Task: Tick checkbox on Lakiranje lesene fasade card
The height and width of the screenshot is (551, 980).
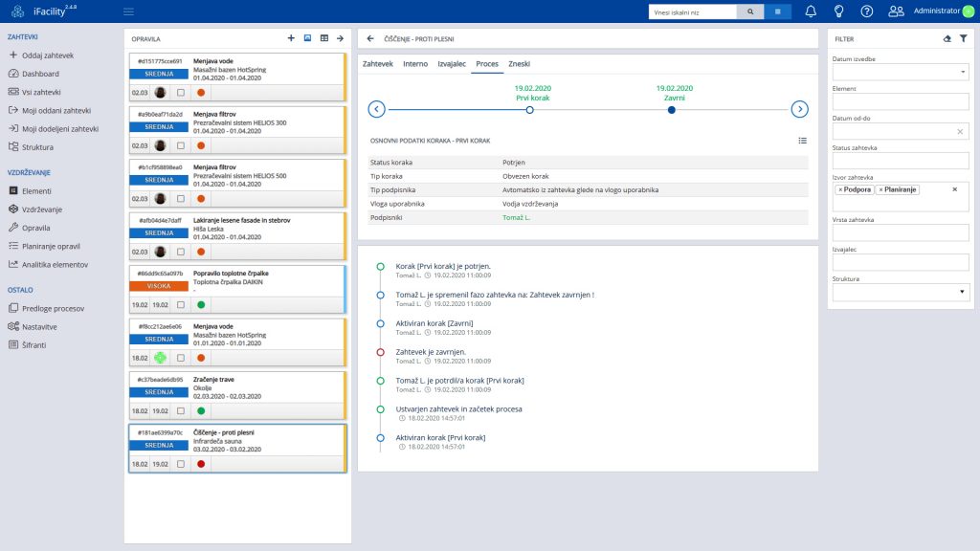Action: 181,252
